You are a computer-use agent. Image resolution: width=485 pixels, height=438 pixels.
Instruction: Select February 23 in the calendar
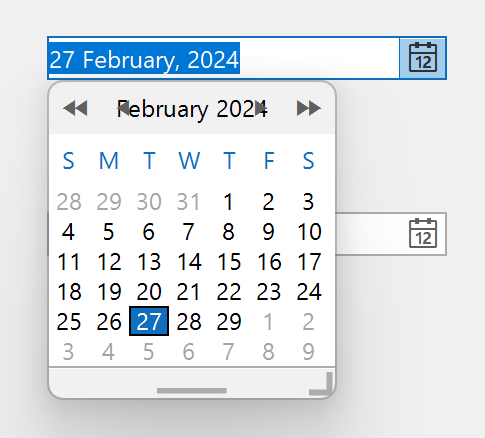tap(269, 292)
